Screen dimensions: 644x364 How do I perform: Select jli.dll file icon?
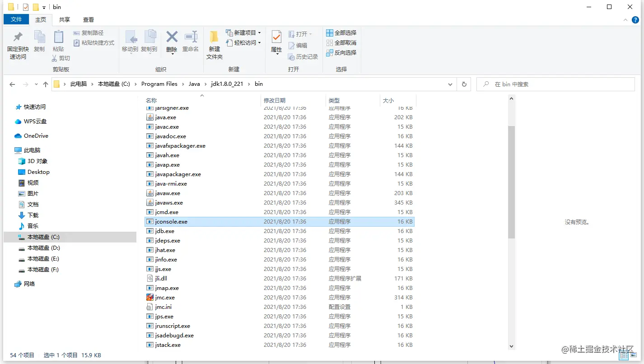tap(150, 279)
